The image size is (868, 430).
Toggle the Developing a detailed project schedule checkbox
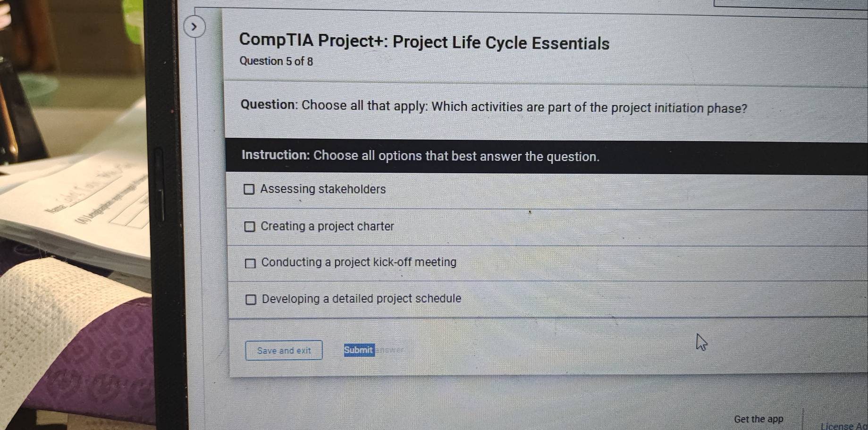251,299
